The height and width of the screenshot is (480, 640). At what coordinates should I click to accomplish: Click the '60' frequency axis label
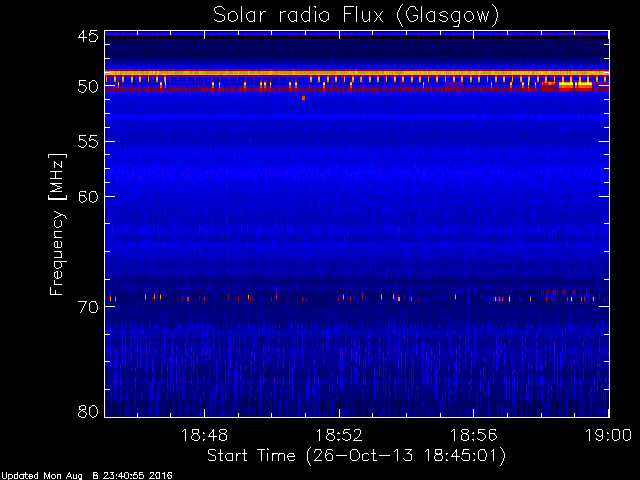click(x=88, y=197)
